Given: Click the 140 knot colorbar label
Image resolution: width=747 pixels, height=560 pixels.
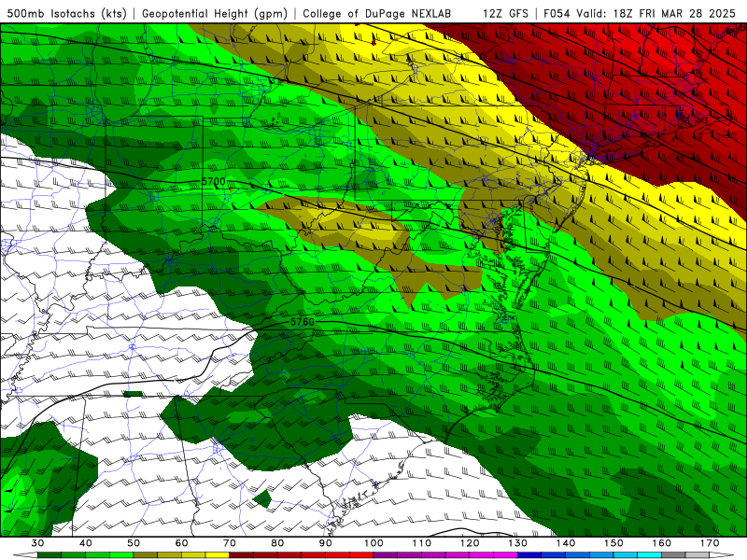Looking at the screenshot, I should (x=566, y=543).
